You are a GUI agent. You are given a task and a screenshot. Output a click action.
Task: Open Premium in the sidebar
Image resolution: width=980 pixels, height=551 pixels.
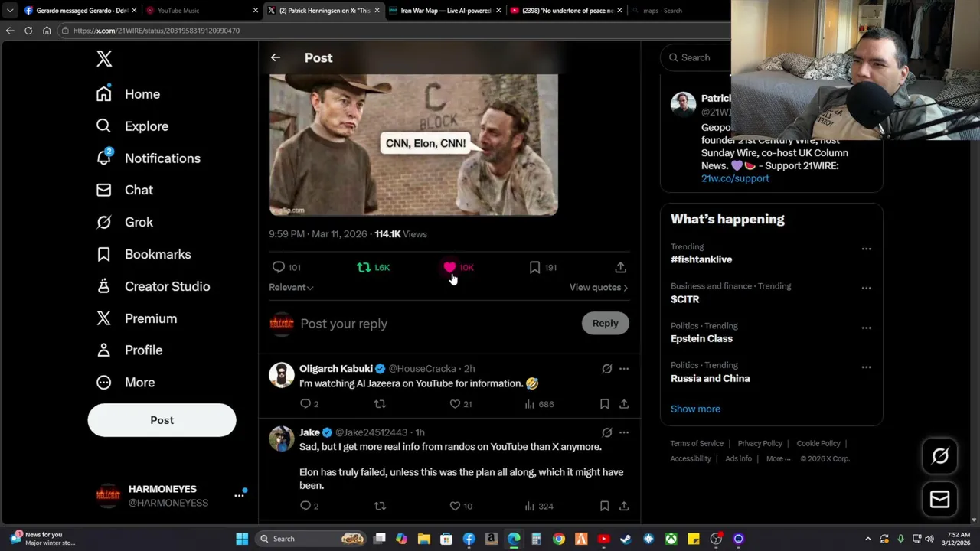click(136, 318)
